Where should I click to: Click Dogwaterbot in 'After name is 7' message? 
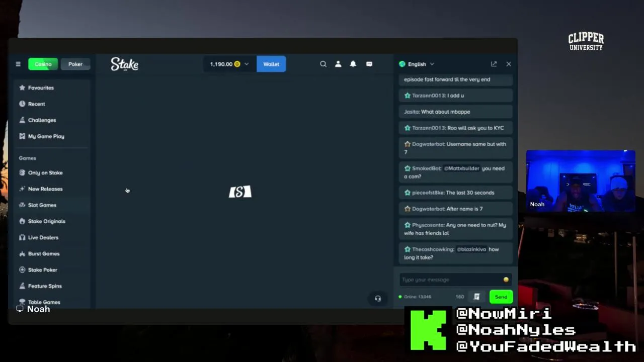[x=428, y=209]
